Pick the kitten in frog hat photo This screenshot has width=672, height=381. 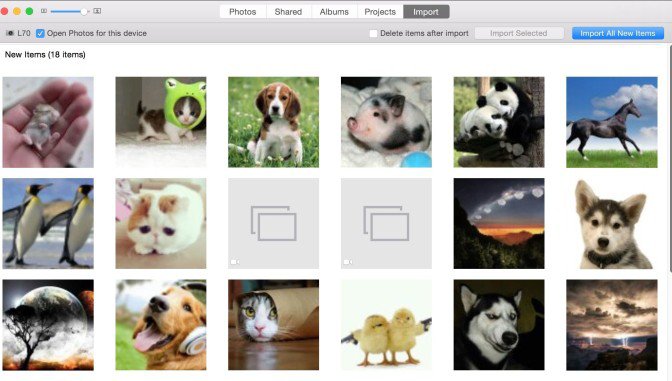[x=161, y=122]
